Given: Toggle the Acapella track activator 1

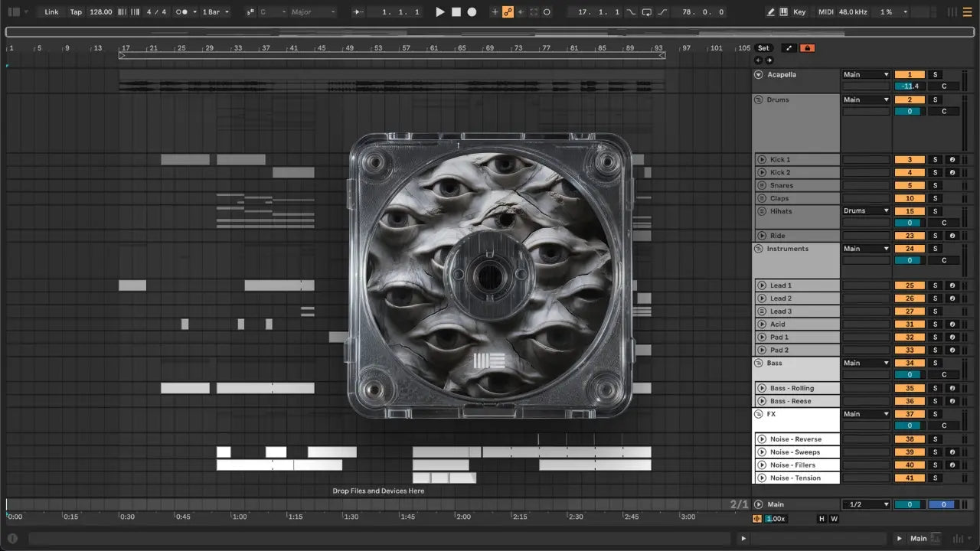Looking at the screenshot, I should tap(910, 74).
